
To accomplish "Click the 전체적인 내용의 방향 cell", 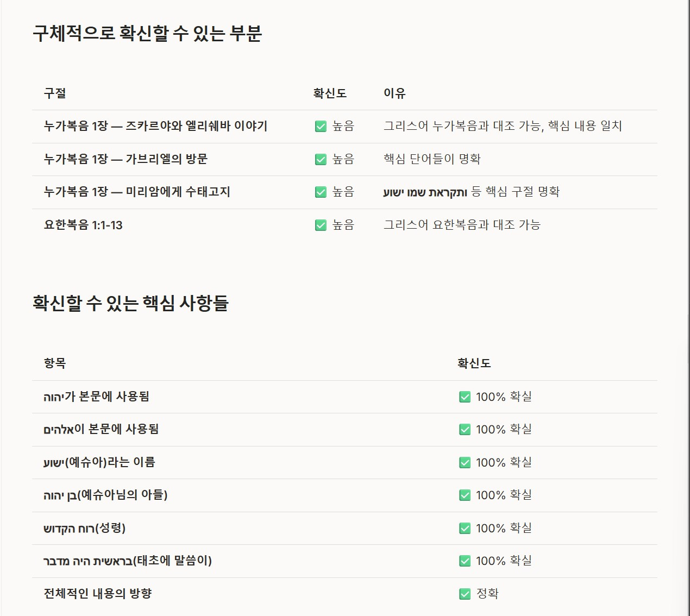I will coord(98,594).
